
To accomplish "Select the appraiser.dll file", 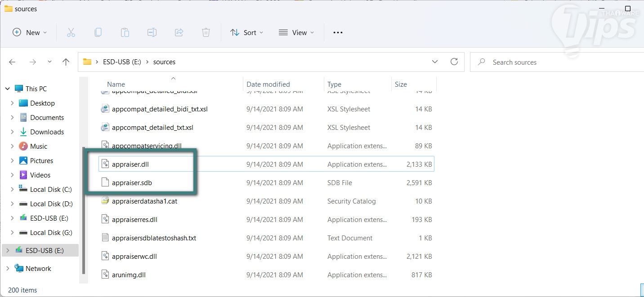I will tap(130, 164).
